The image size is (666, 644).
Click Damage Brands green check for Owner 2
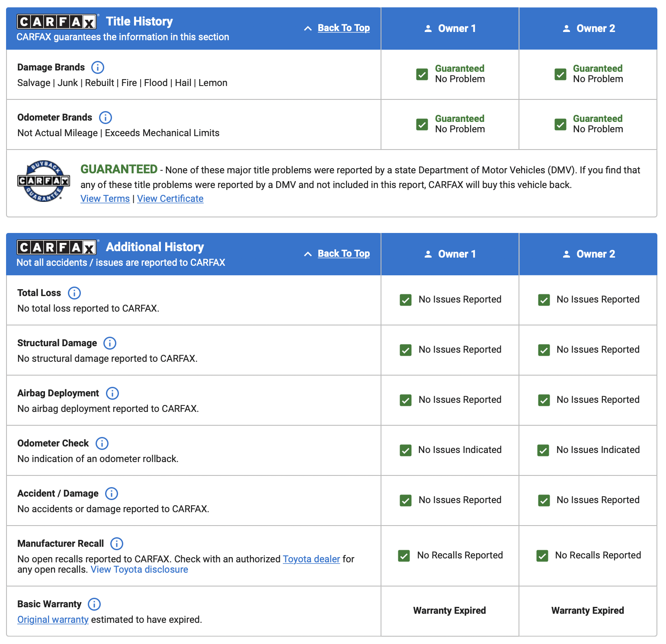click(560, 74)
